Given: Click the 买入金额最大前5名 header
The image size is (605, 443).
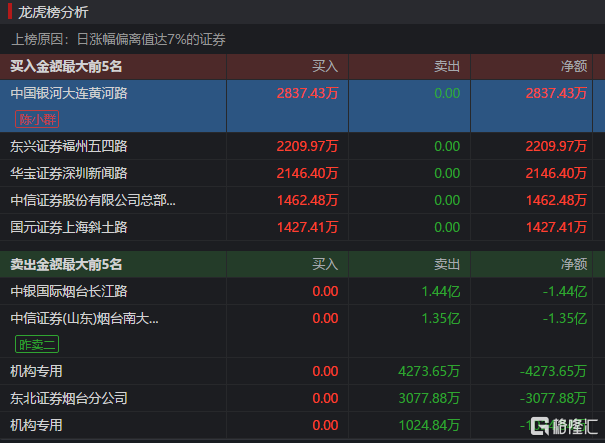Looking at the screenshot, I should pos(66,66).
